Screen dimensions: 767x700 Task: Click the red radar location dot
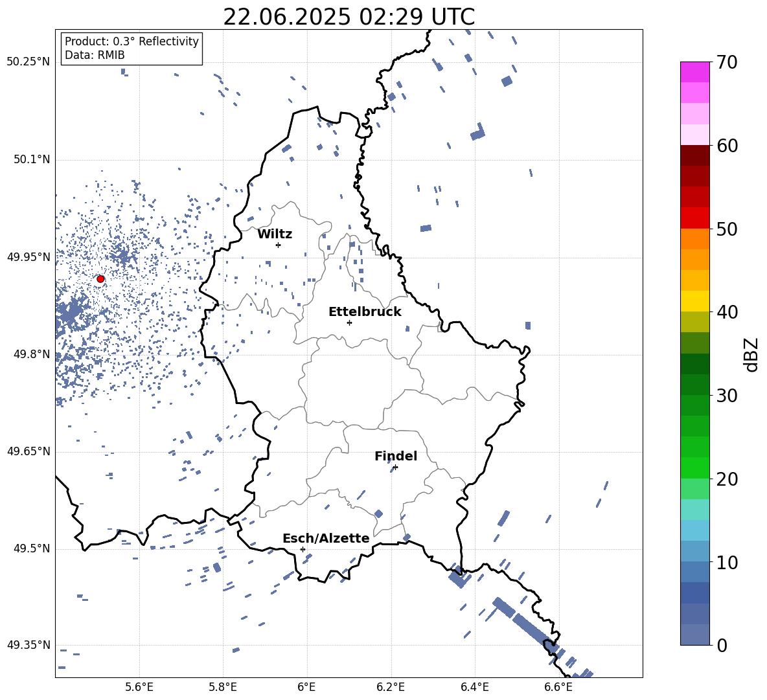point(100,279)
